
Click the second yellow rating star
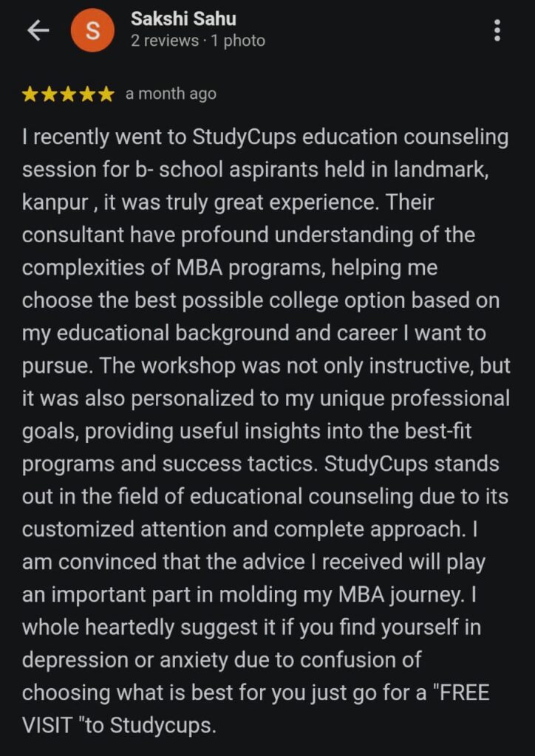[x=50, y=94]
